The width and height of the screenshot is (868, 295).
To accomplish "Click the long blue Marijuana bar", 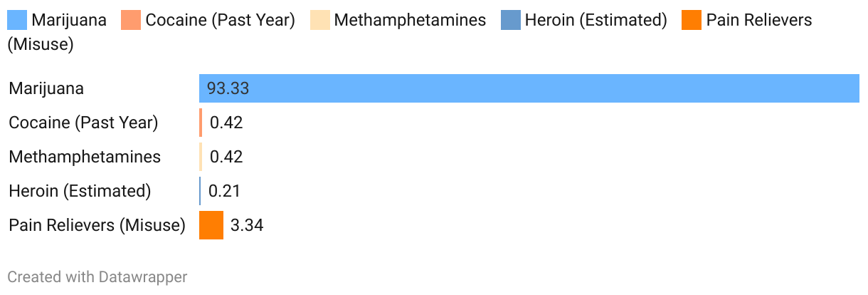I will pos(529,88).
